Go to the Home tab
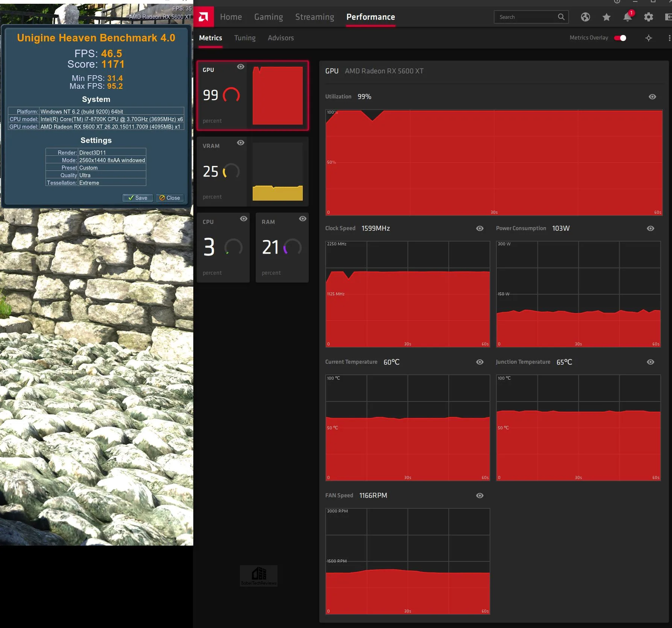This screenshot has height=628, width=672. coord(231,17)
